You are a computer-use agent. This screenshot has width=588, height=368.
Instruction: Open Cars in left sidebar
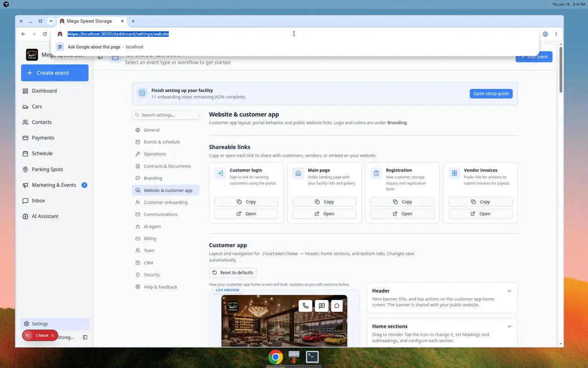55,106
